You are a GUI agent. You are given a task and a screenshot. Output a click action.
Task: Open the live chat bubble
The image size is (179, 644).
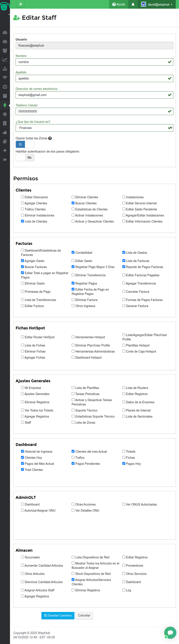(x=170, y=633)
